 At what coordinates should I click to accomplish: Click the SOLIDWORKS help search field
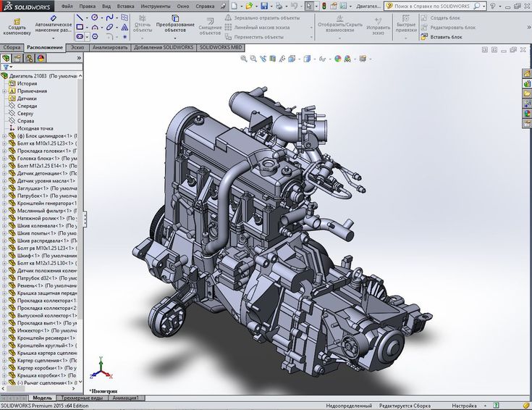click(x=432, y=5)
